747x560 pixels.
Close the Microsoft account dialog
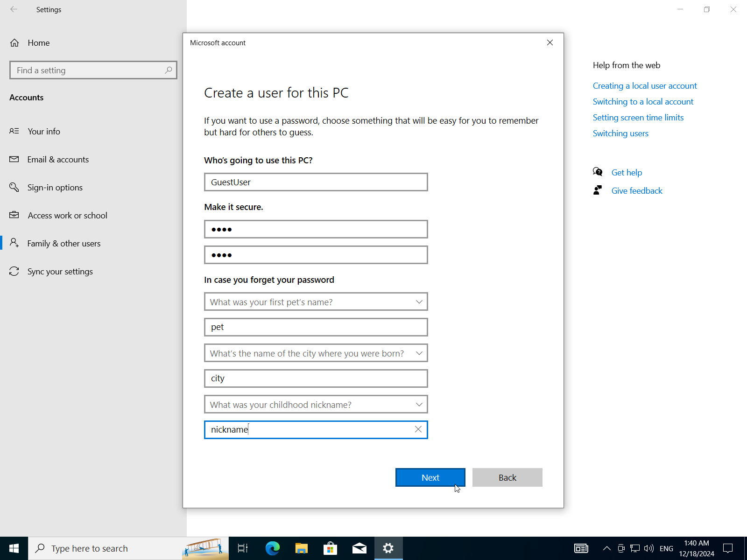click(550, 42)
